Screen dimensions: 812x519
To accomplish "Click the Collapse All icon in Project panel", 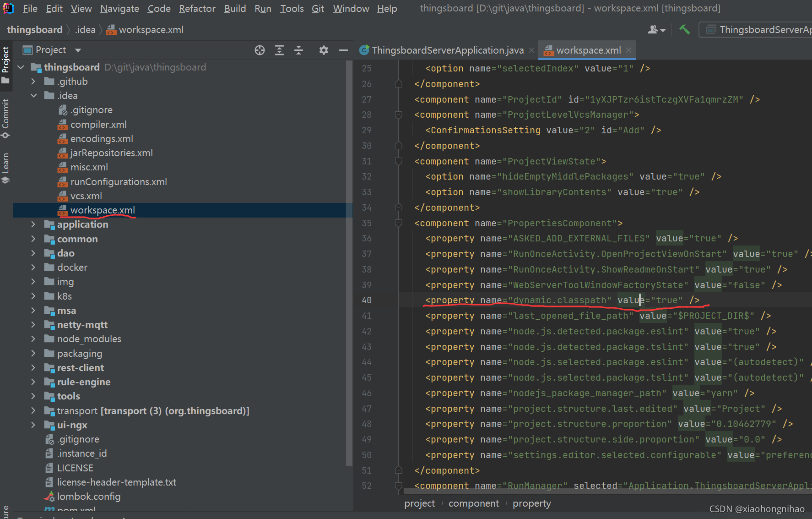I will [x=298, y=50].
